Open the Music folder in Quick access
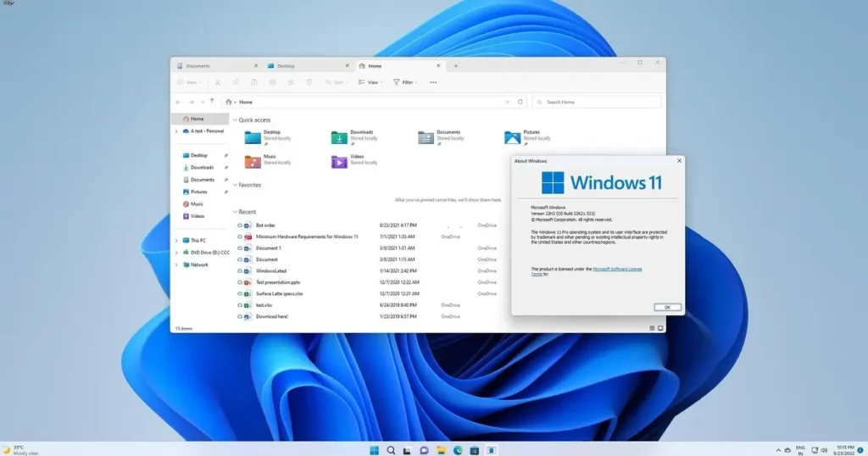The height and width of the screenshot is (456, 868). coord(269,160)
